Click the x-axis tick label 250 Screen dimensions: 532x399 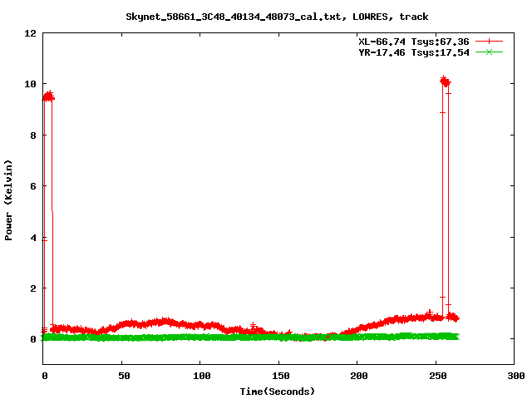438,376
